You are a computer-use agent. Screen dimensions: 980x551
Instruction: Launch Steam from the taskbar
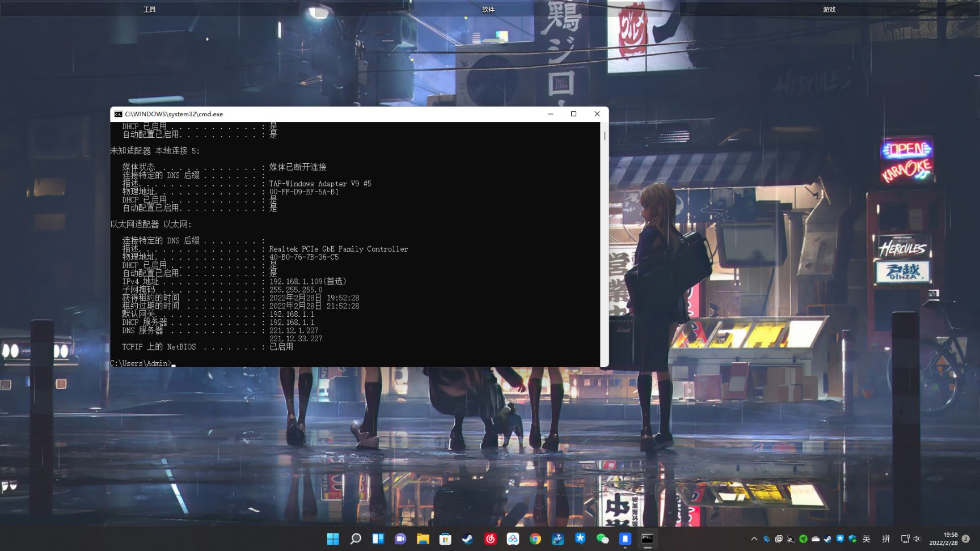pyautogui.click(x=468, y=539)
